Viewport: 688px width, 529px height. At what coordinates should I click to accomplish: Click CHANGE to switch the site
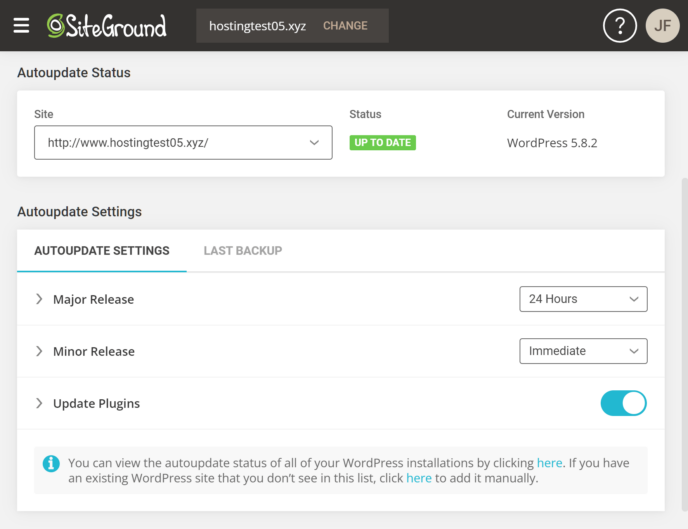pyautogui.click(x=345, y=26)
